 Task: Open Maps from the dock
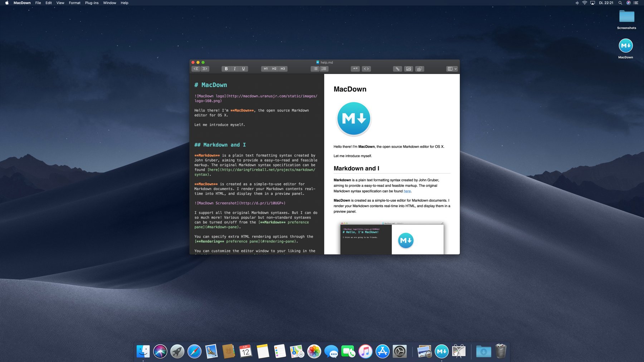[297, 351]
